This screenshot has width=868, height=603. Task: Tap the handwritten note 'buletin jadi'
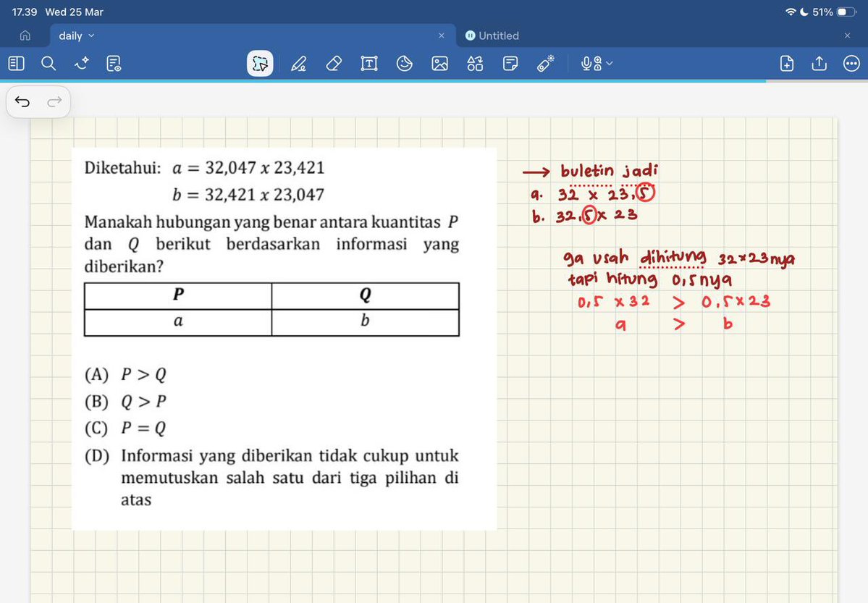click(x=609, y=171)
